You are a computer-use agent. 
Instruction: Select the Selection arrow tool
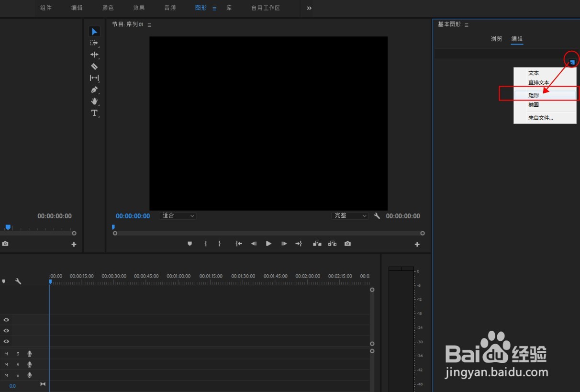click(94, 32)
